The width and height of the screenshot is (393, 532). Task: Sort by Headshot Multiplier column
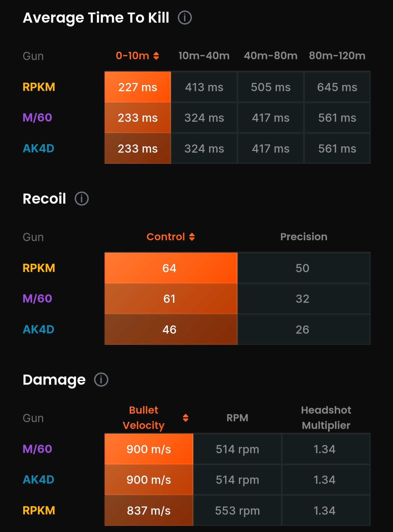pos(326,418)
